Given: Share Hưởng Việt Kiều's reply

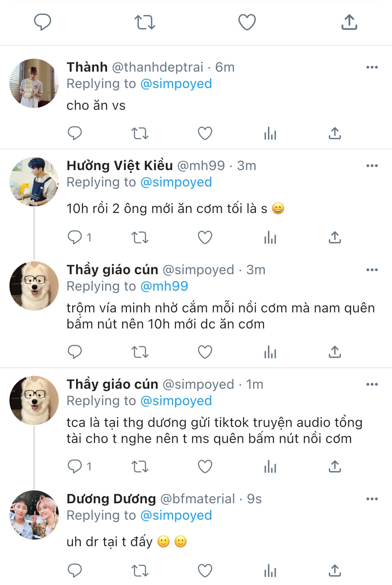Looking at the screenshot, I should [x=335, y=238].
